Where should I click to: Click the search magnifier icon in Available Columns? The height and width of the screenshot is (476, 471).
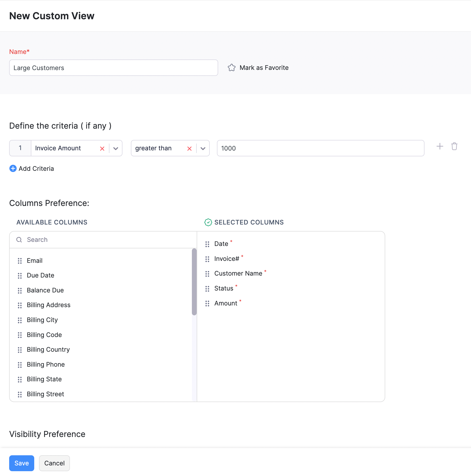[x=19, y=239]
